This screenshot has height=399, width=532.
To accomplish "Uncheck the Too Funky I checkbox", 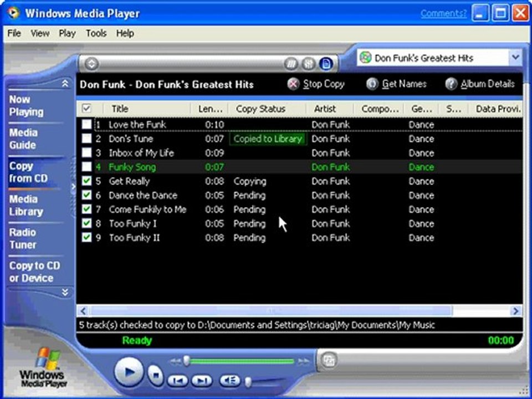I will tap(87, 223).
